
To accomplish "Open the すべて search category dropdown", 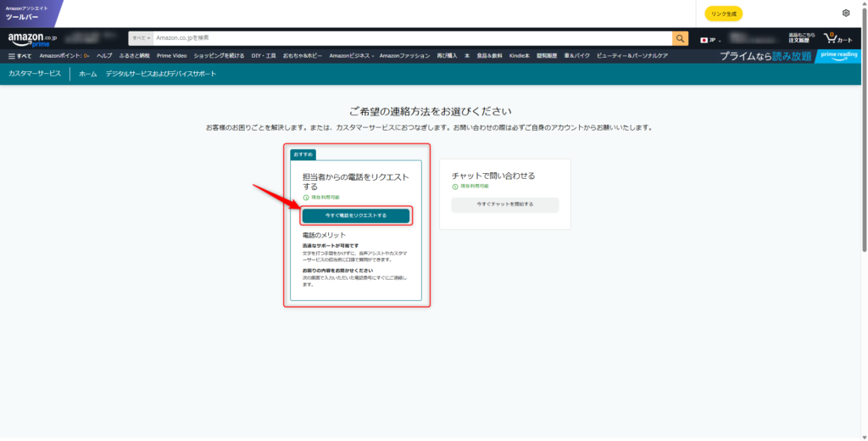I will point(141,38).
